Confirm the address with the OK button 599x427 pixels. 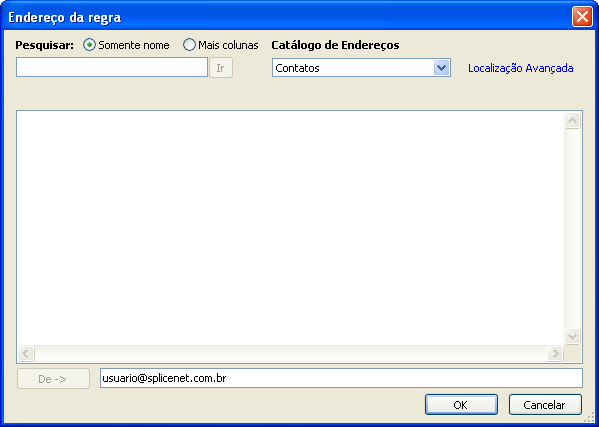coord(461,405)
